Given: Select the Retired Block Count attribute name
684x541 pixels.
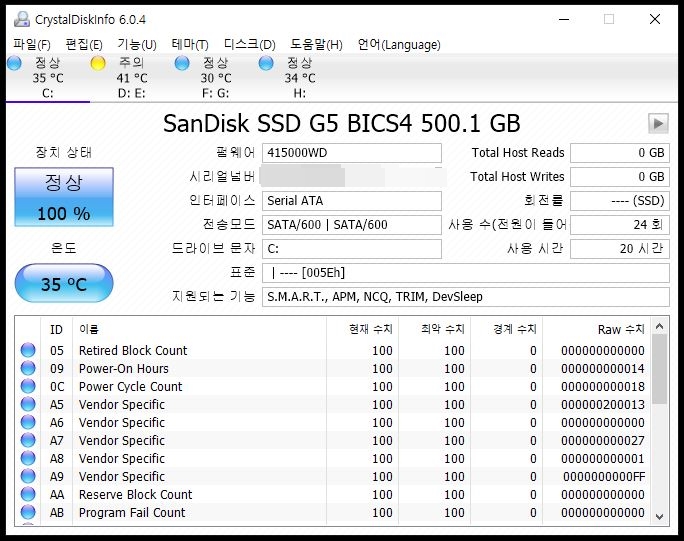Looking at the screenshot, I should click(x=133, y=350).
